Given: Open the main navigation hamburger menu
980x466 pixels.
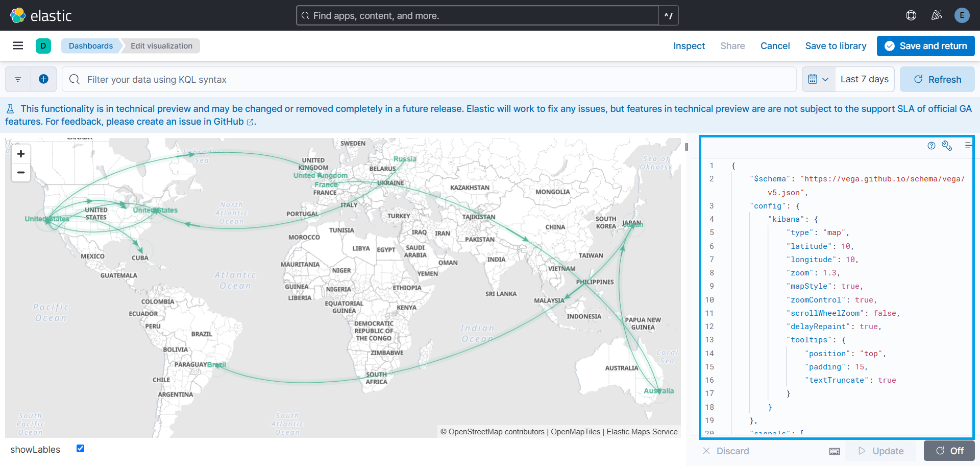Looking at the screenshot, I should 18,46.
